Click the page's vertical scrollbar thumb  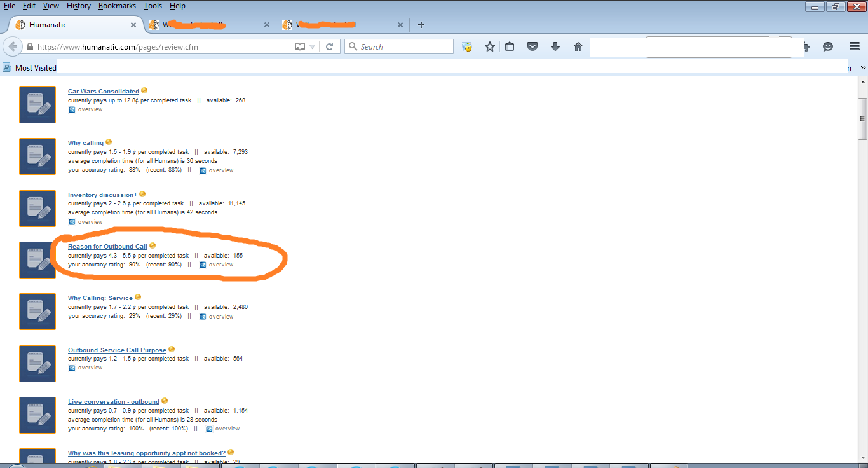862,119
